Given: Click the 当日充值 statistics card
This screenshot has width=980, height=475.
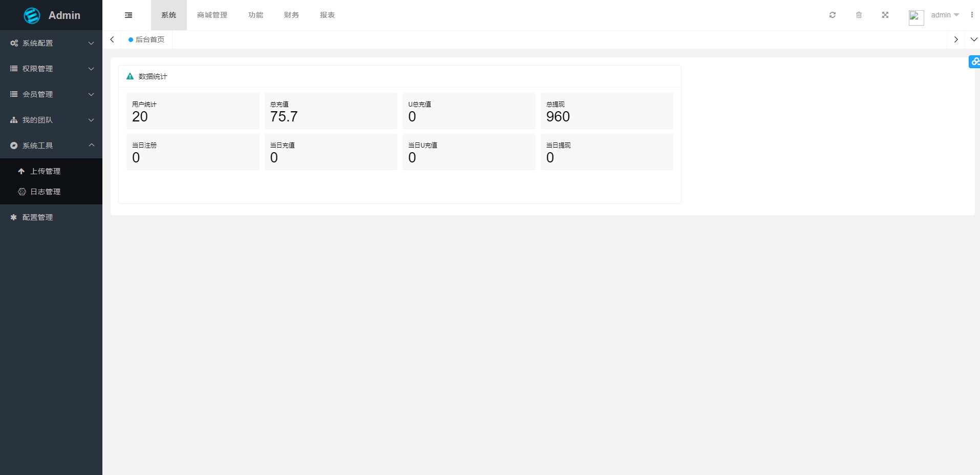Looking at the screenshot, I should click(331, 152).
